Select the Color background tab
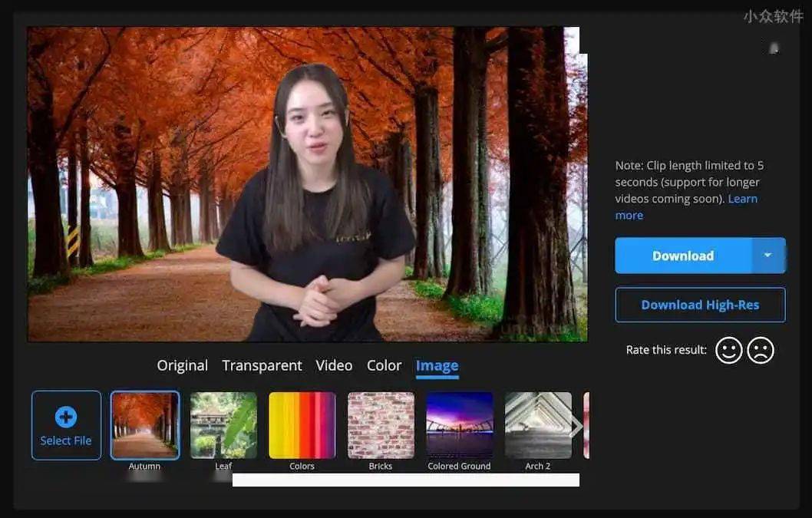812x518 pixels. coord(384,365)
